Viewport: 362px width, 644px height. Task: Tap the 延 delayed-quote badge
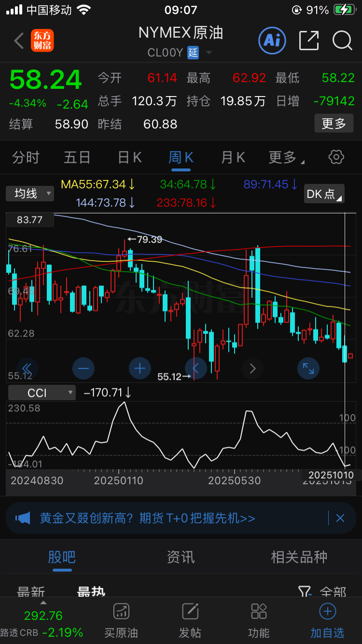point(193,53)
